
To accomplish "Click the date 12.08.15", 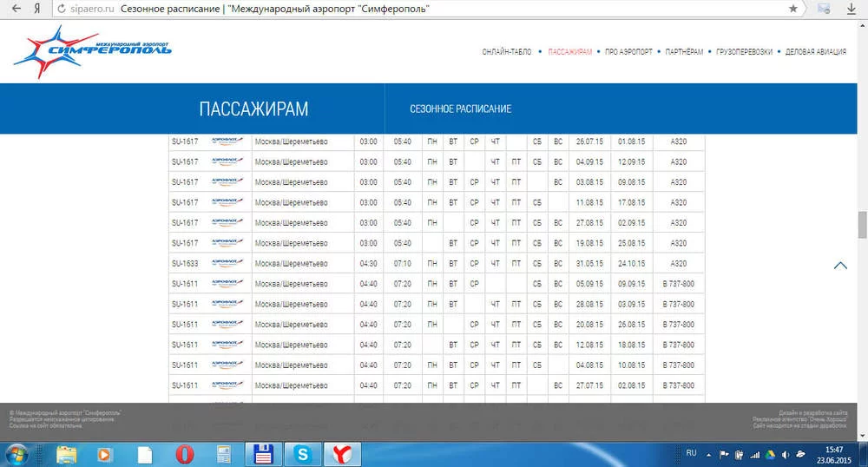I will [589, 345].
